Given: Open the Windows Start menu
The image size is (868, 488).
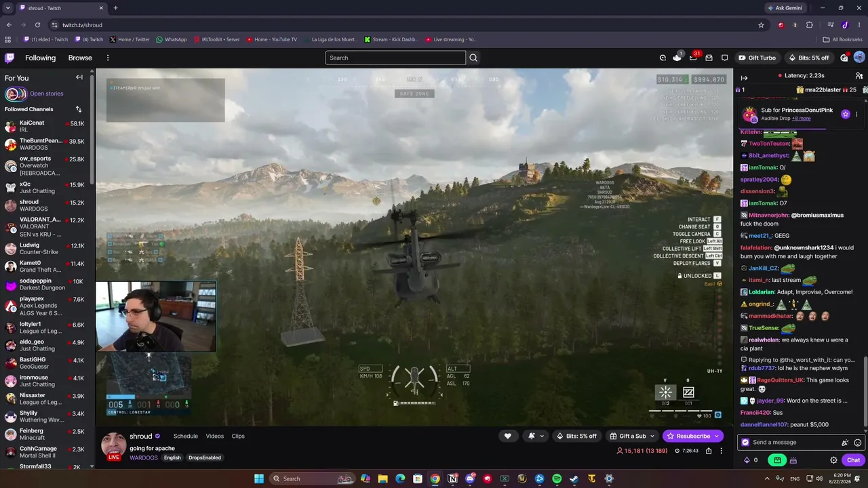Looking at the screenshot, I should pos(259,479).
